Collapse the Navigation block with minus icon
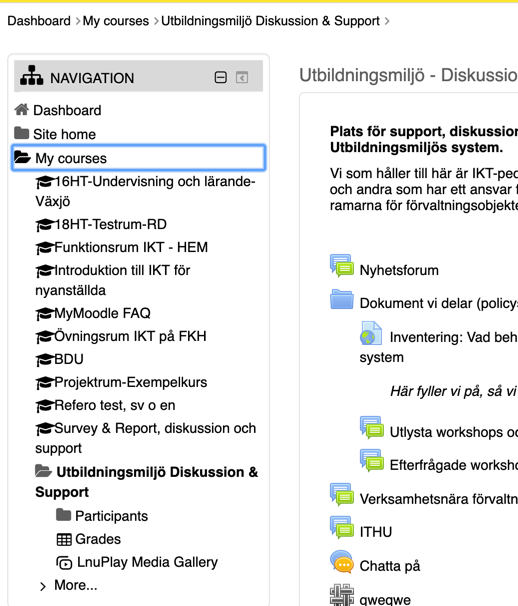 pyautogui.click(x=221, y=77)
